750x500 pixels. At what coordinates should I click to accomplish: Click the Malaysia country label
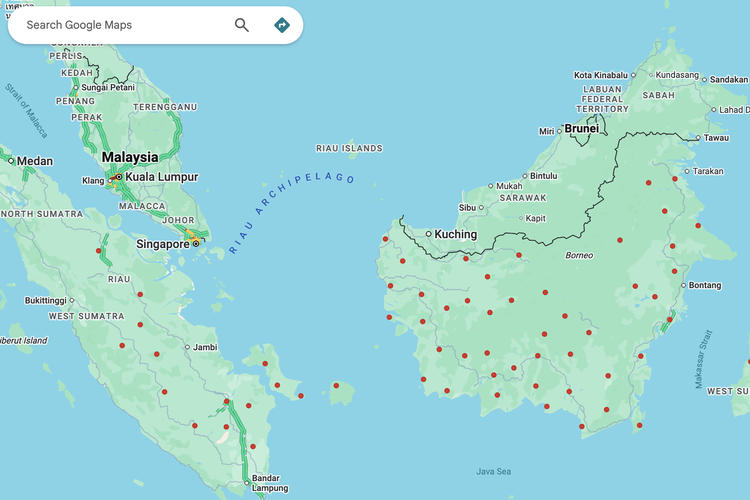click(130, 157)
